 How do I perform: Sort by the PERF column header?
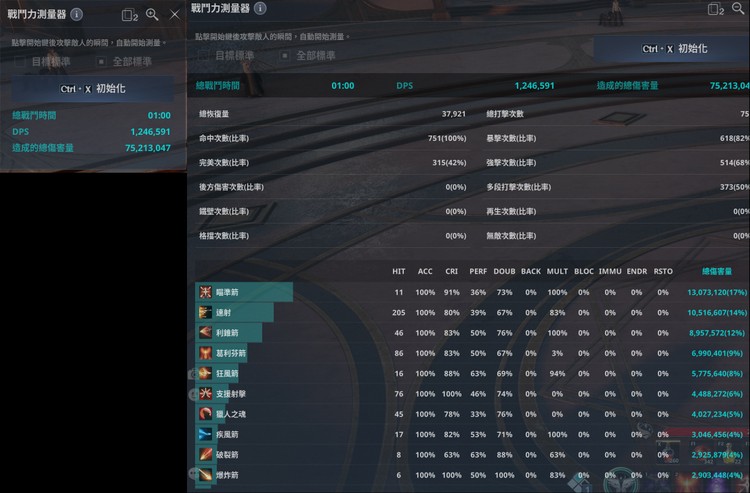coord(478,271)
